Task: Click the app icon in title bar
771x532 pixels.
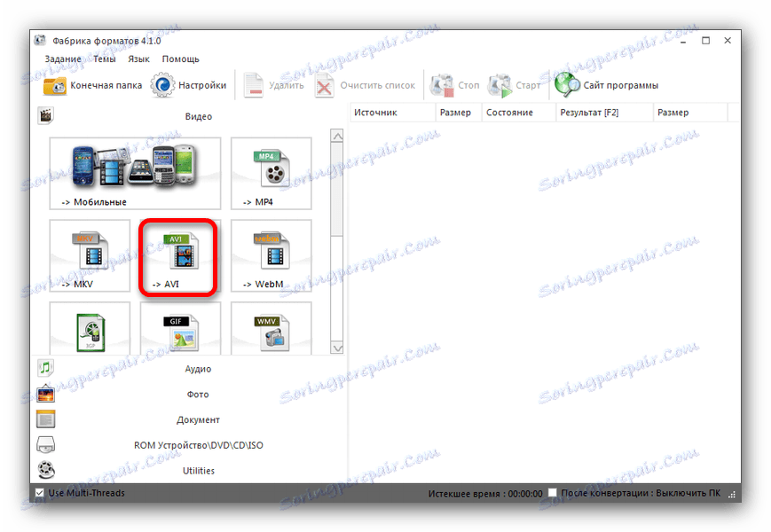Action: (x=40, y=40)
